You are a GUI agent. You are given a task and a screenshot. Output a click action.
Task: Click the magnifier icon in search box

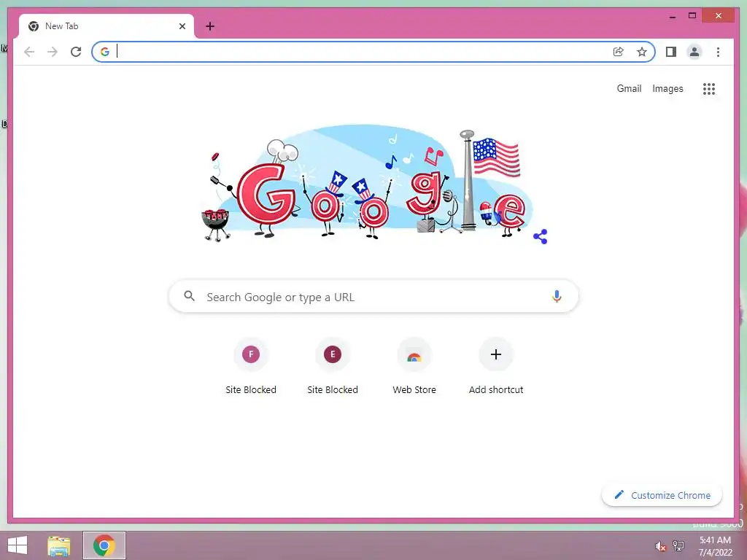pyautogui.click(x=189, y=296)
